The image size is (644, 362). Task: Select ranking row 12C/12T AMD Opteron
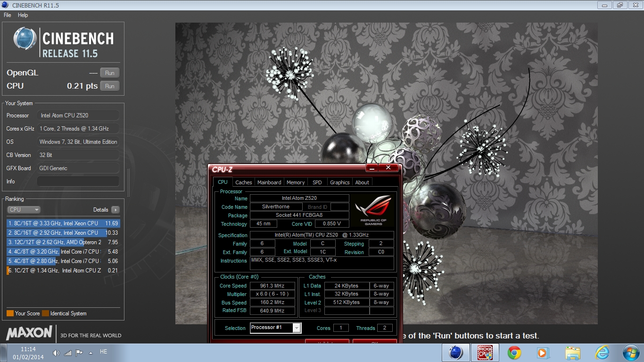point(63,242)
